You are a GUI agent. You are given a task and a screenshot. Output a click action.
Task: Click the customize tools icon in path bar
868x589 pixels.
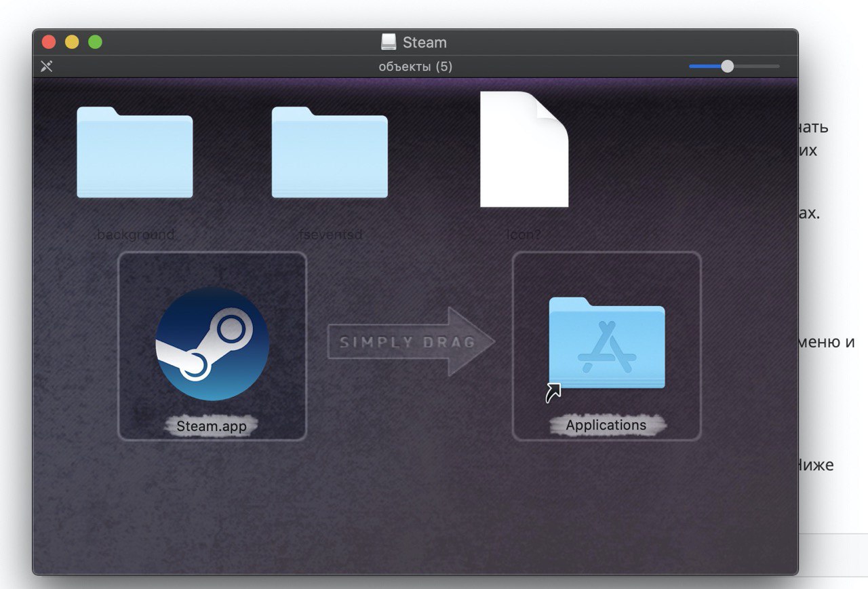tap(46, 66)
